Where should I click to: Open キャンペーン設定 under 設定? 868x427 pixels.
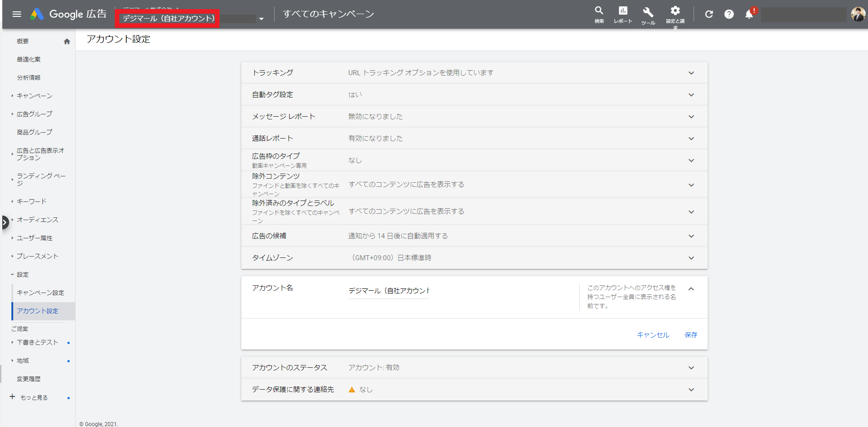[41, 293]
